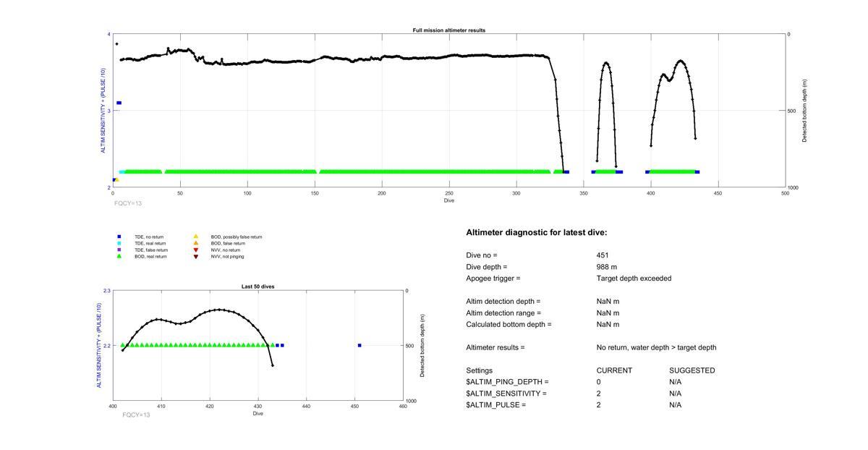Click the 'Full mission altimeter results' plot title
This screenshot has height=450, width=868.
pyautogui.click(x=449, y=30)
